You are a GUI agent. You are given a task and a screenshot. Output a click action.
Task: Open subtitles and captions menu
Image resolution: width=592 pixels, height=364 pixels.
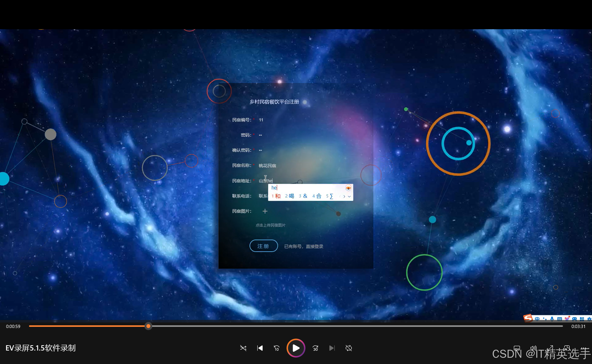[517, 348]
